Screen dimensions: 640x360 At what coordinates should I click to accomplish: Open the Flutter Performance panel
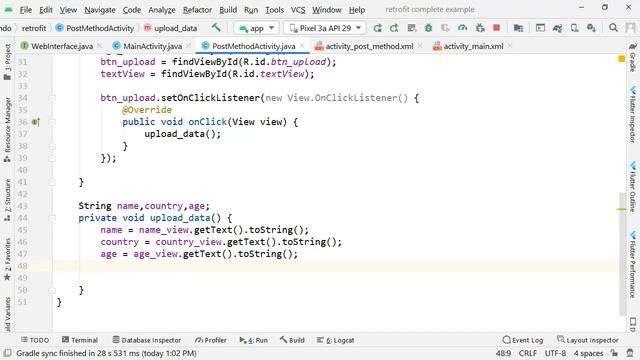[x=633, y=264]
